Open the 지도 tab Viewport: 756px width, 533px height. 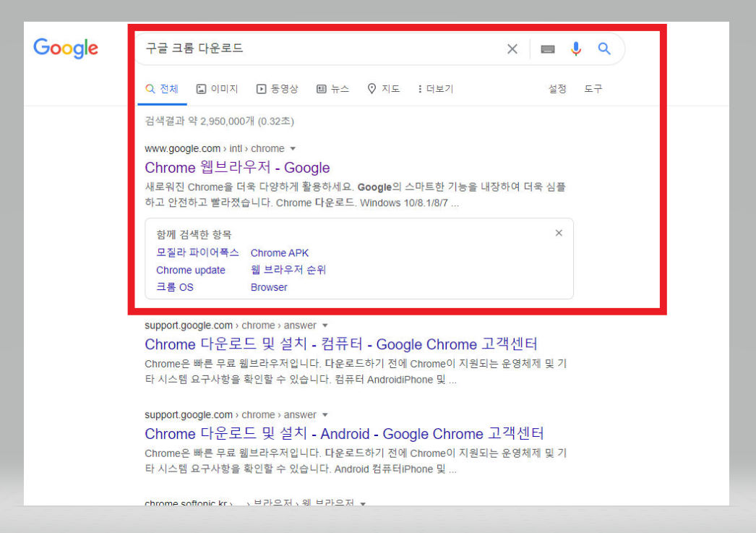[x=383, y=89]
